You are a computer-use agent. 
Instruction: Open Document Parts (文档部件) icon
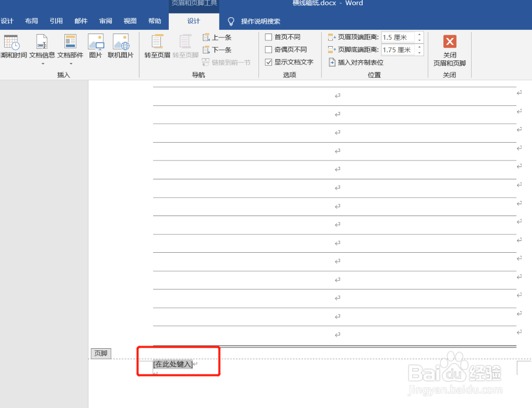(x=70, y=42)
